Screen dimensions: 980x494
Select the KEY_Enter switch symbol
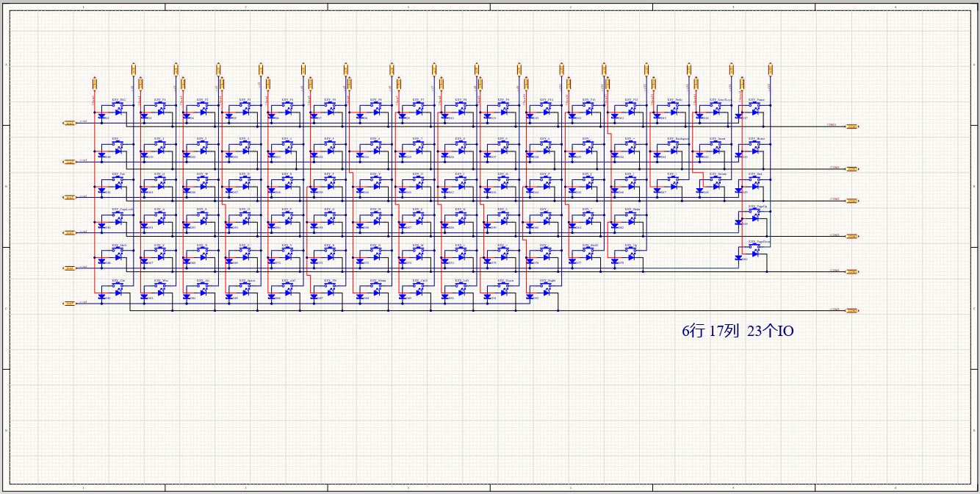click(x=630, y=215)
